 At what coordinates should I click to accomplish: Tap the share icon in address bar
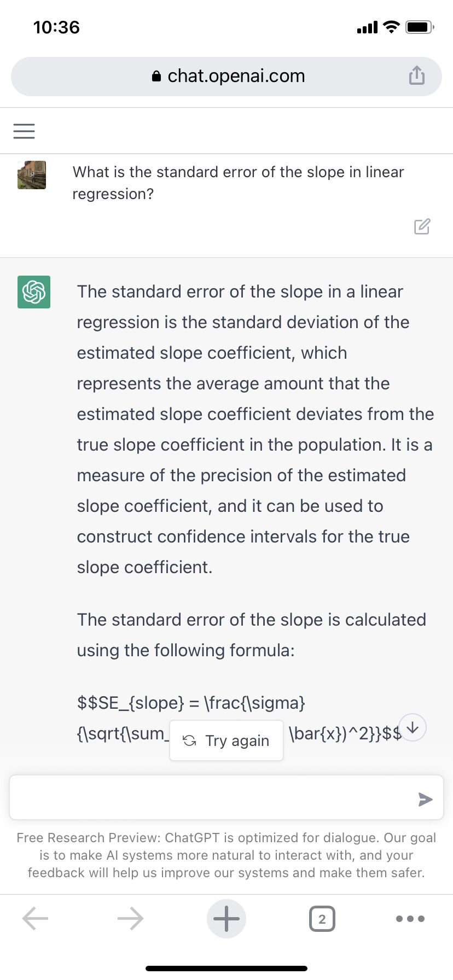pyautogui.click(x=417, y=75)
